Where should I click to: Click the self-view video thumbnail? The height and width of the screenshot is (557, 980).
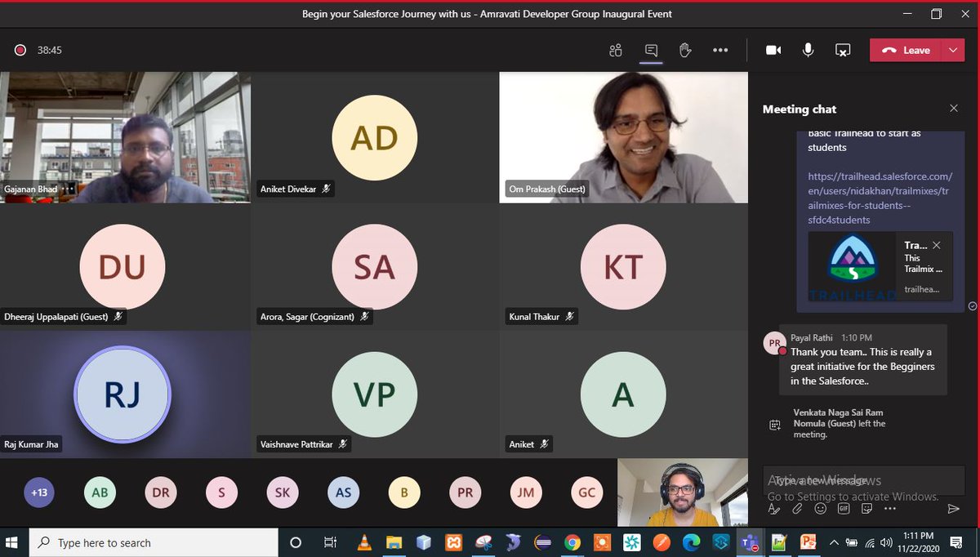pos(683,492)
